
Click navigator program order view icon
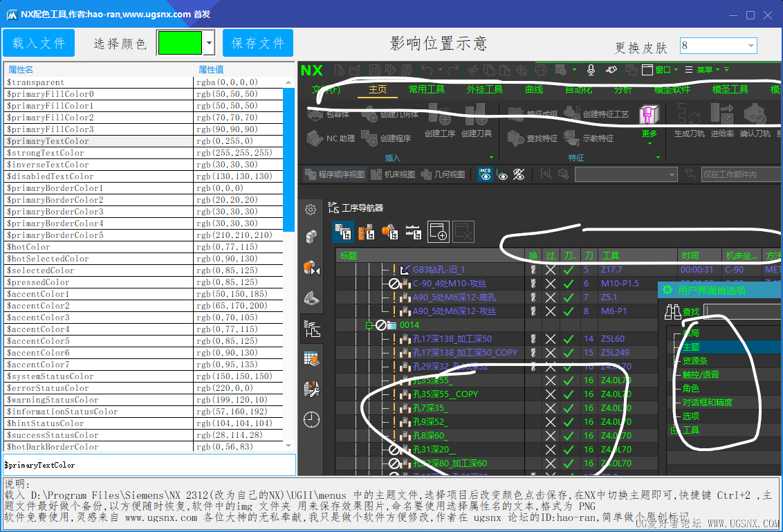point(343,232)
